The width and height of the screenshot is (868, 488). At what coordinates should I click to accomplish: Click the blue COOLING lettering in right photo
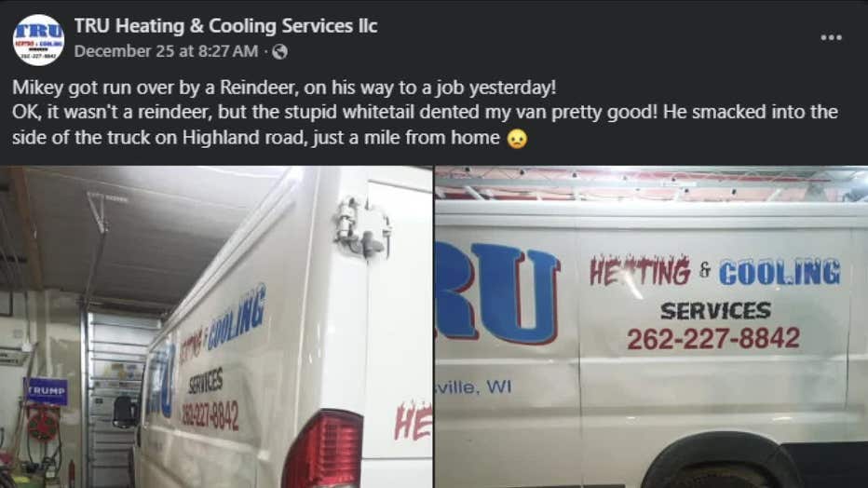[x=780, y=272]
